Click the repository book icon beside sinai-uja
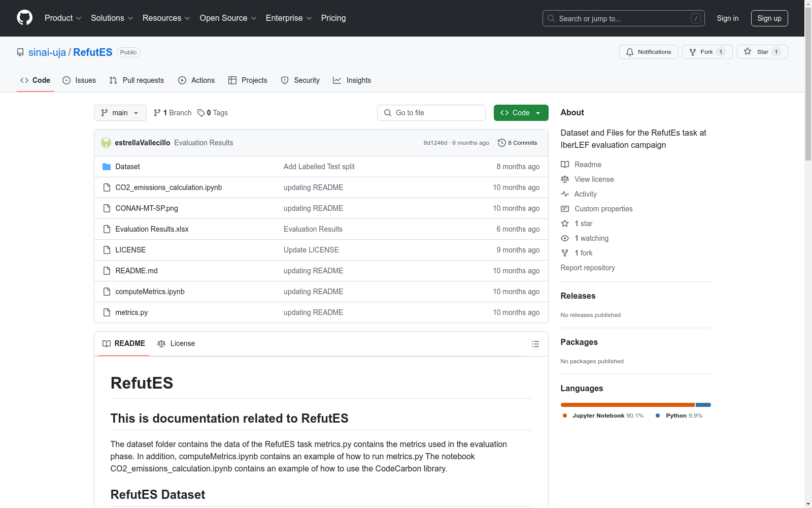The image size is (812, 508). [20, 52]
